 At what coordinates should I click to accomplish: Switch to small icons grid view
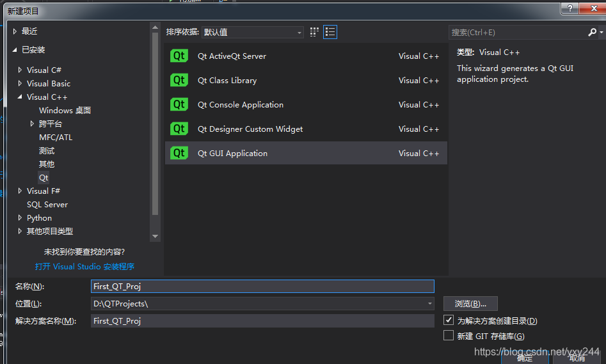click(x=314, y=32)
